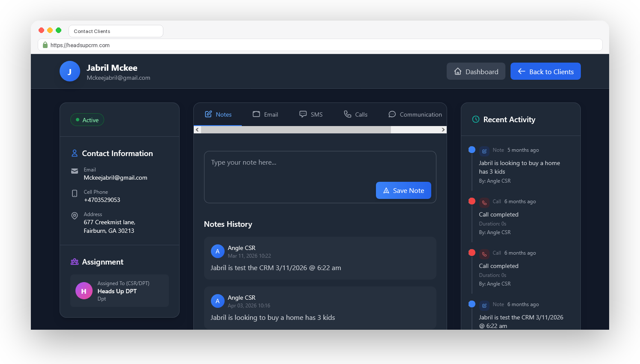Screen dimensions: 640x364
Task: Click the envelope icon next to Email field
Action: click(75, 171)
